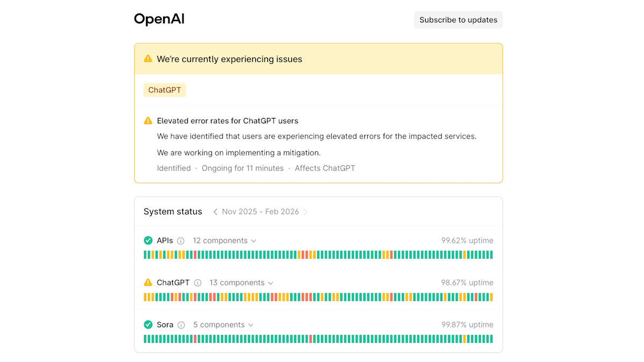Viewport: 644px width, 362px height.
Task: Click the warning triangle in the issues banner
Action: pos(148,59)
